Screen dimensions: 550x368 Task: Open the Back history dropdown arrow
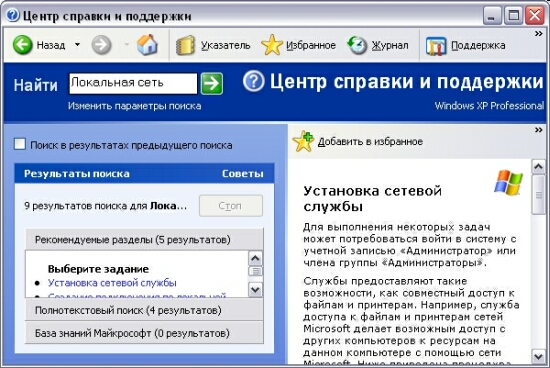pos(78,45)
